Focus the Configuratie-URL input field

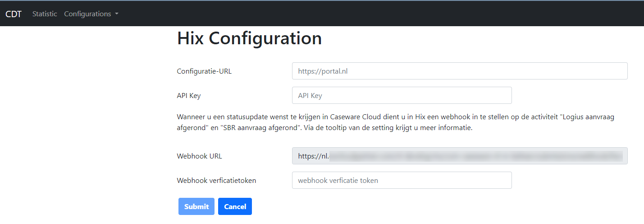point(460,71)
